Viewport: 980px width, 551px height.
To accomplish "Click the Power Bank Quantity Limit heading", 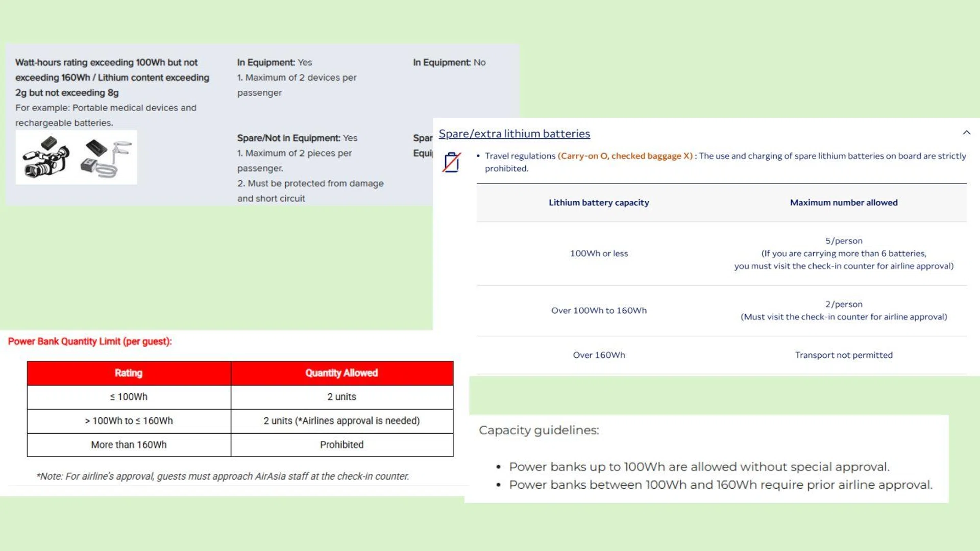I will [x=90, y=341].
